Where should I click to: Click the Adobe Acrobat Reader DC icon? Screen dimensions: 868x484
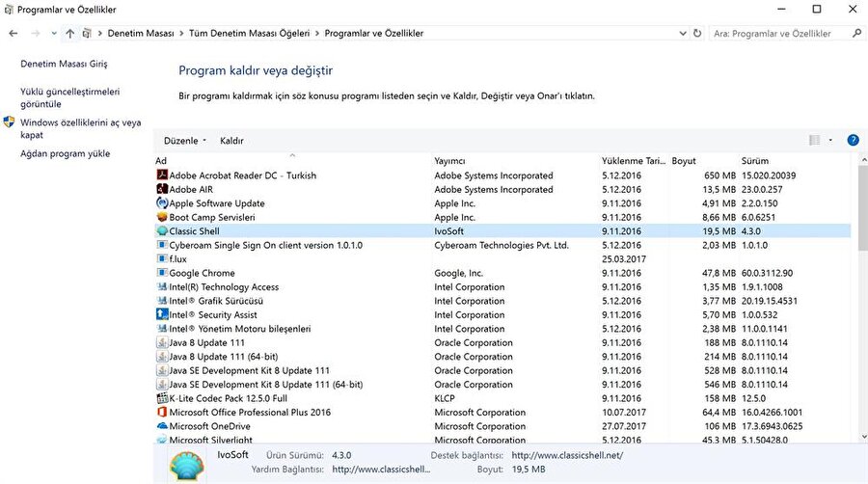[x=162, y=175]
